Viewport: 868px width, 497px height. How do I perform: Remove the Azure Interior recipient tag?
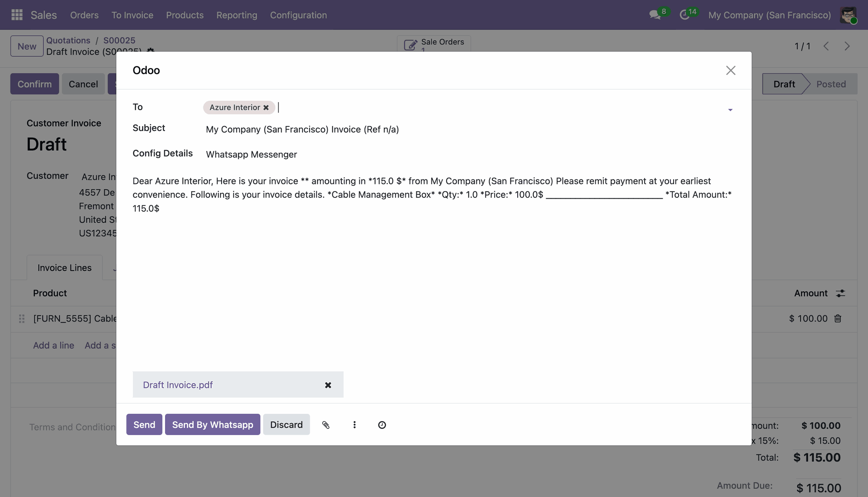[266, 108]
